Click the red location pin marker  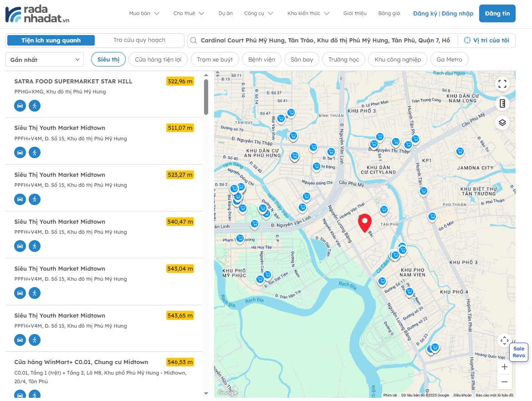pos(365,222)
